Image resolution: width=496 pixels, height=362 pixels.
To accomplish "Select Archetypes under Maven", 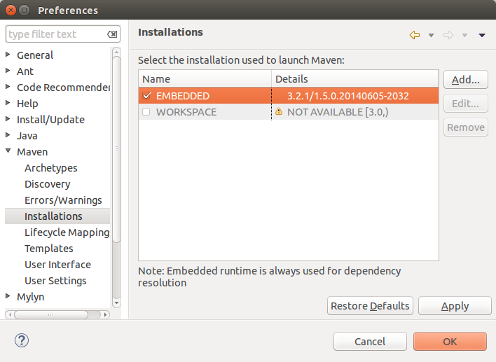I will pos(51,168).
